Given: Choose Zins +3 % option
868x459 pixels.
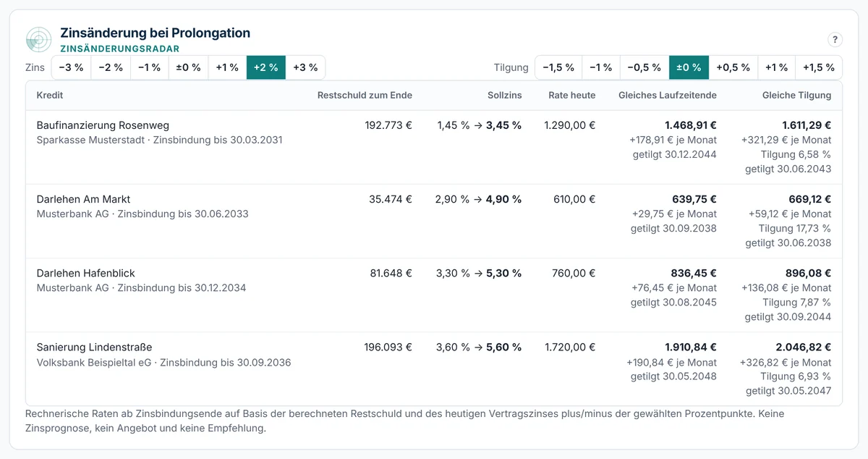Looking at the screenshot, I should tap(305, 67).
